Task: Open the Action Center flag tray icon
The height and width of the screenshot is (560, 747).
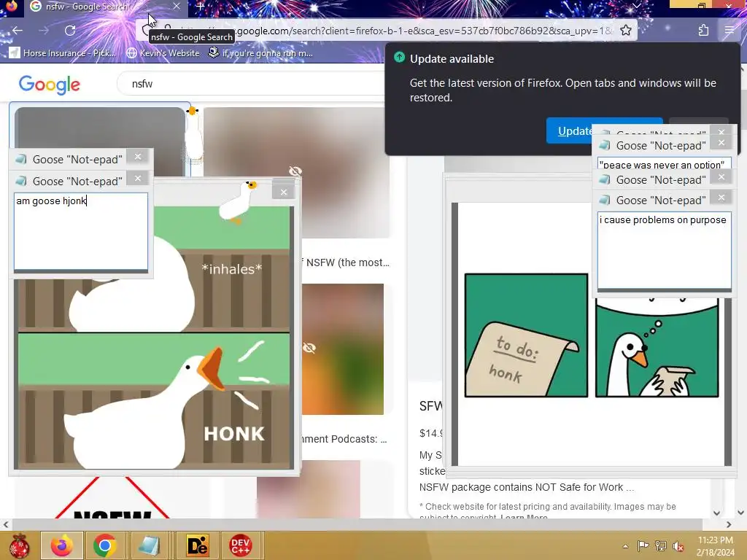Action: [x=643, y=545]
